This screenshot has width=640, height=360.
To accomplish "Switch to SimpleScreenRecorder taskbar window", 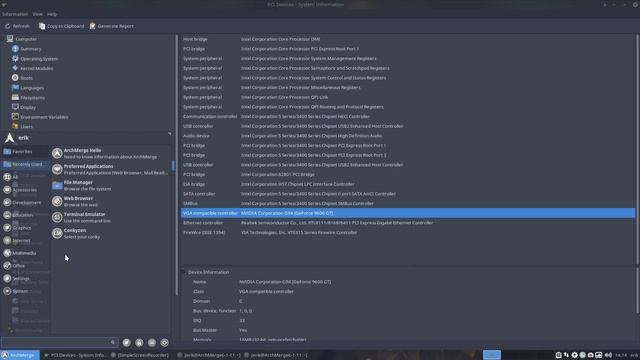I will point(140,355).
